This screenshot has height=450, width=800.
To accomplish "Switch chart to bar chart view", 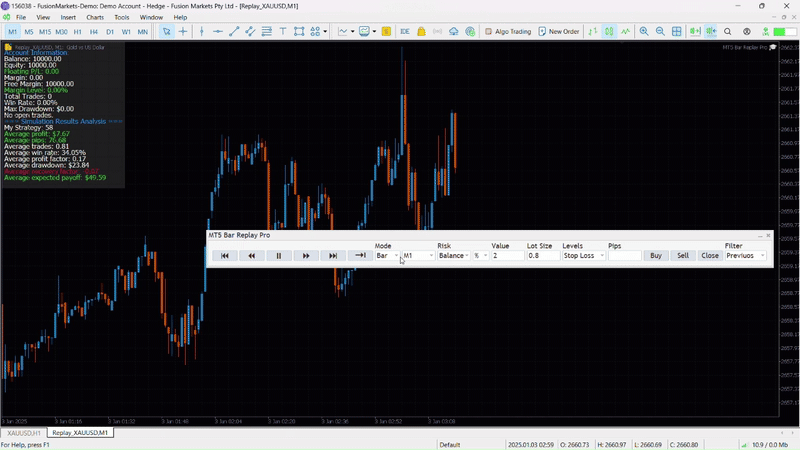I will [x=593, y=32].
